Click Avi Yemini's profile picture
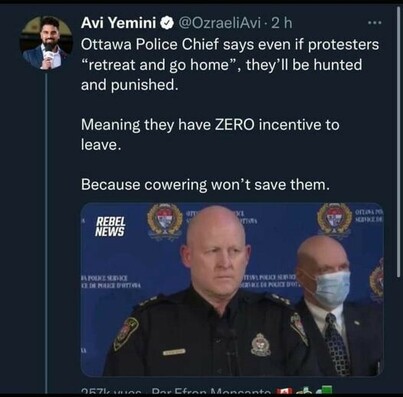 pyautogui.click(x=46, y=43)
